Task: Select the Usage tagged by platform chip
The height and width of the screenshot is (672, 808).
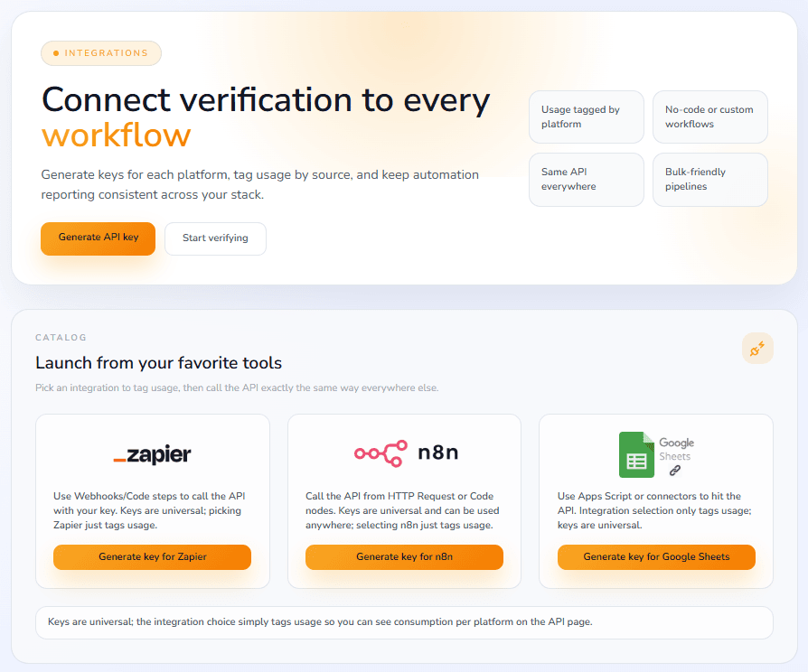Action: (x=587, y=117)
